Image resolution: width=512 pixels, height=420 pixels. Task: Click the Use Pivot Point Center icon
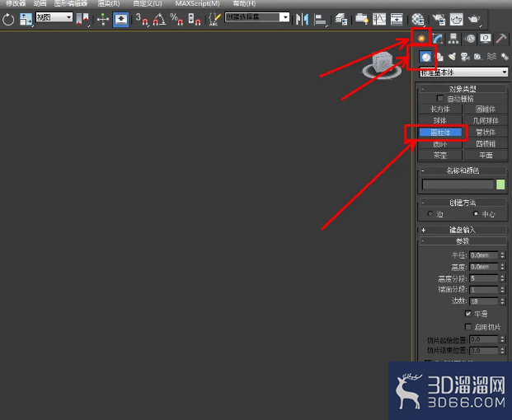click(82, 19)
